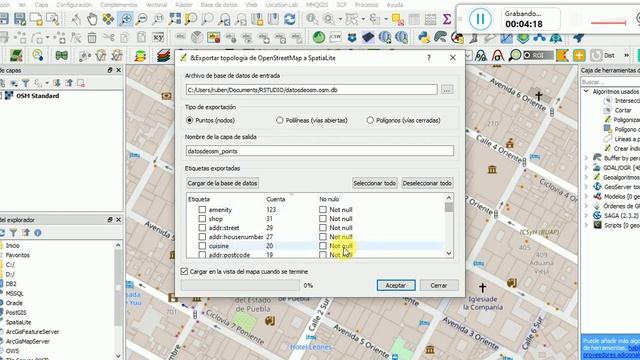Click the 'Deseleccionar todo' button

click(x=427, y=183)
